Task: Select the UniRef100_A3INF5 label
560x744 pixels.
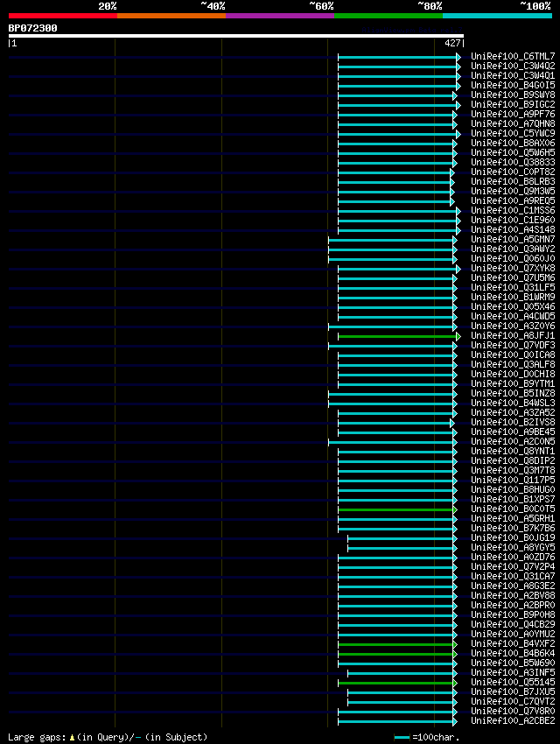Action: point(513,673)
